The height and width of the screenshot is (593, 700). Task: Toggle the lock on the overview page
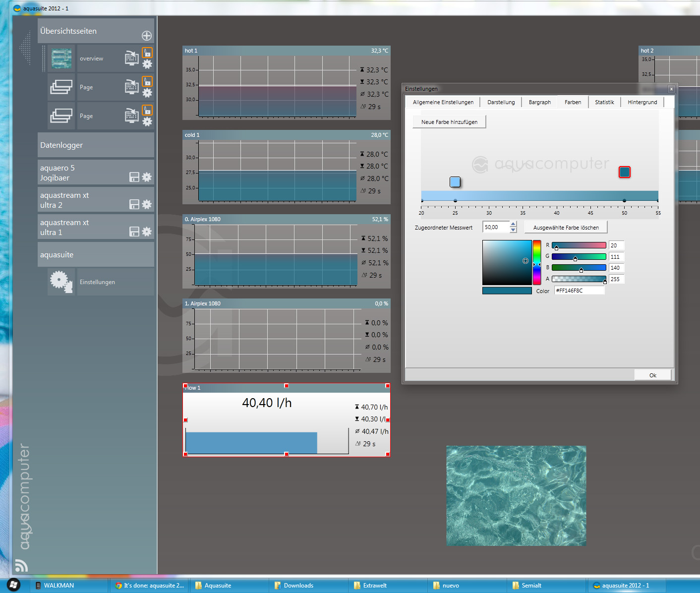click(147, 53)
